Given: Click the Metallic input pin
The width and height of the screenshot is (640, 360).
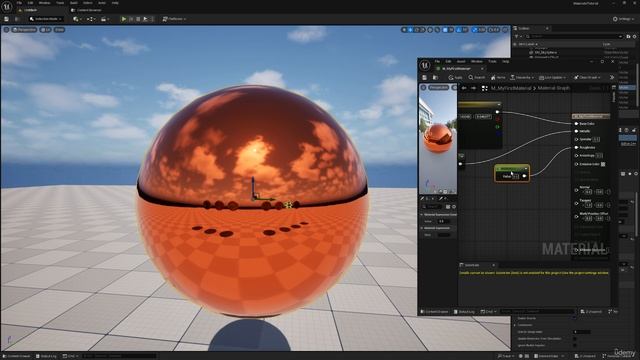Looking at the screenshot, I should (576, 131).
